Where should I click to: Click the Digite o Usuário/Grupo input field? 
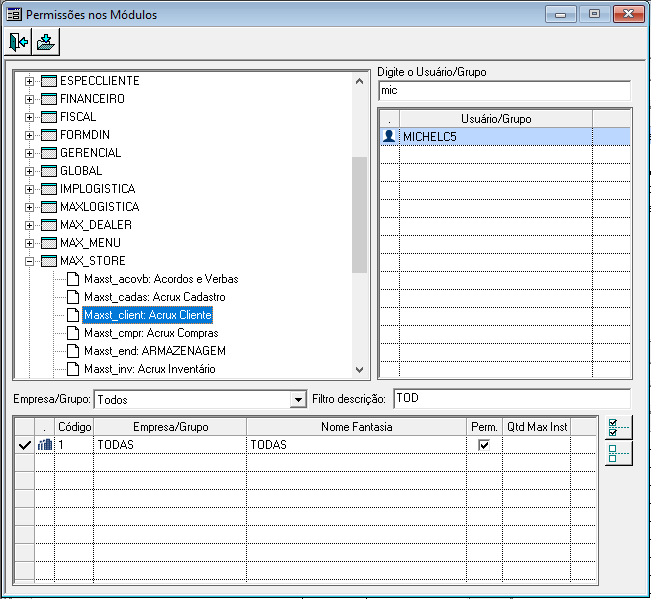[504, 90]
